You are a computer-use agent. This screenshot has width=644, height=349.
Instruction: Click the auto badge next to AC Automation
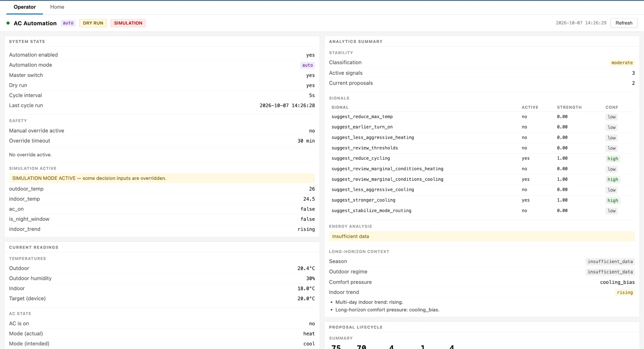tap(68, 23)
